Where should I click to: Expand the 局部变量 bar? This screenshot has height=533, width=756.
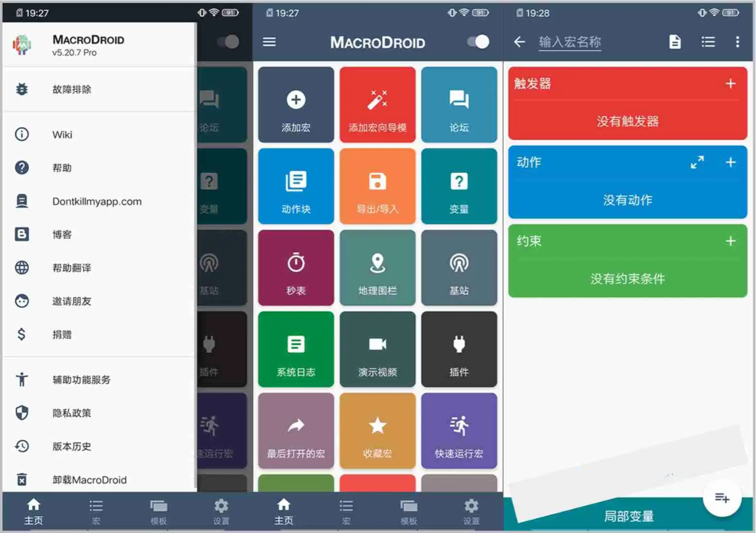pyautogui.click(x=629, y=515)
